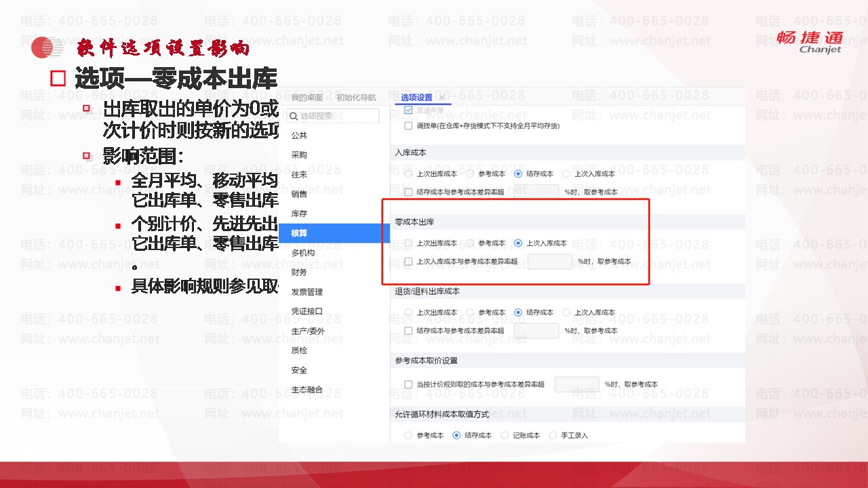868x488 pixels.
Task: Open the 生产/委外 options category
Action: pyautogui.click(x=308, y=331)
